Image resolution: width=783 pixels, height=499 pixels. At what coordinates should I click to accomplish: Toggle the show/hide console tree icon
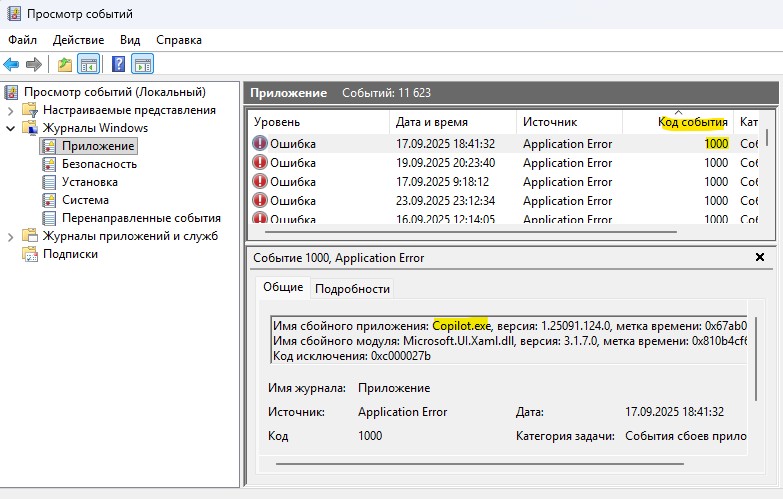pos(89,65)
